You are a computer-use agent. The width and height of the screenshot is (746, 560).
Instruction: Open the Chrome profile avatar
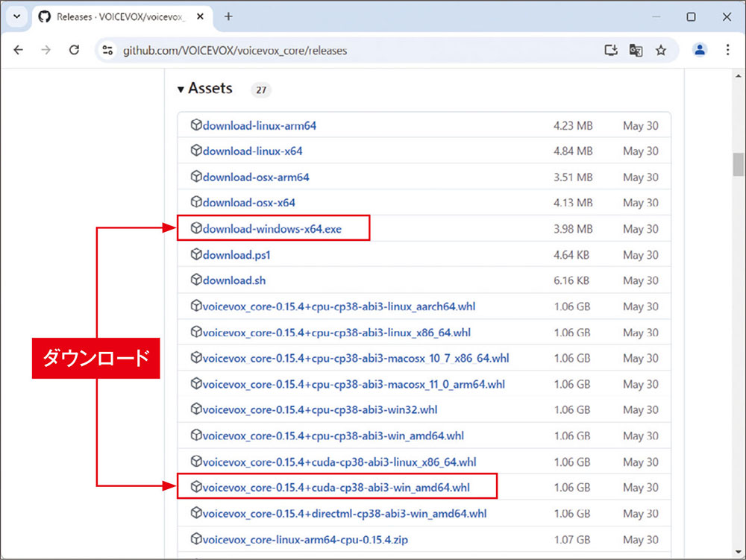700,50
